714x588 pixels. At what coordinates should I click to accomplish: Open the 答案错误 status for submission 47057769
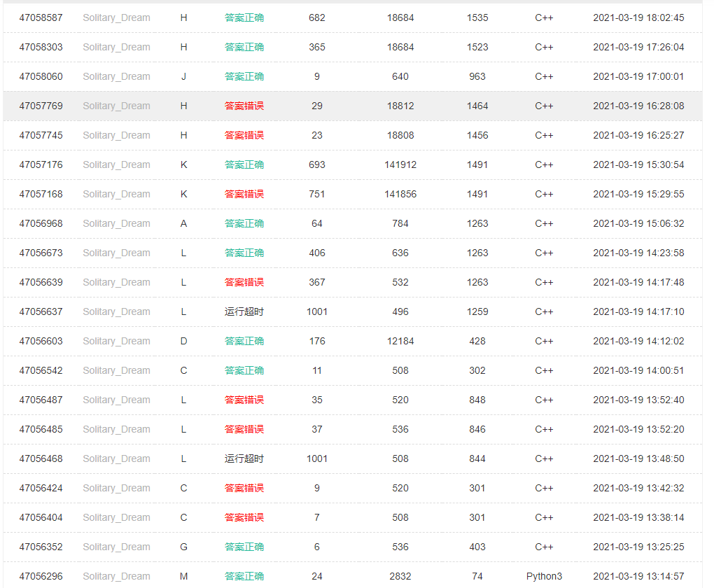pos(244,106)
